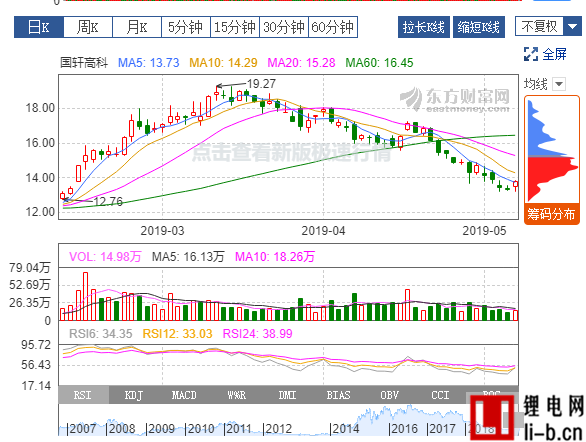Click the volume MA10: 18.26万 label

pos(275,257)
